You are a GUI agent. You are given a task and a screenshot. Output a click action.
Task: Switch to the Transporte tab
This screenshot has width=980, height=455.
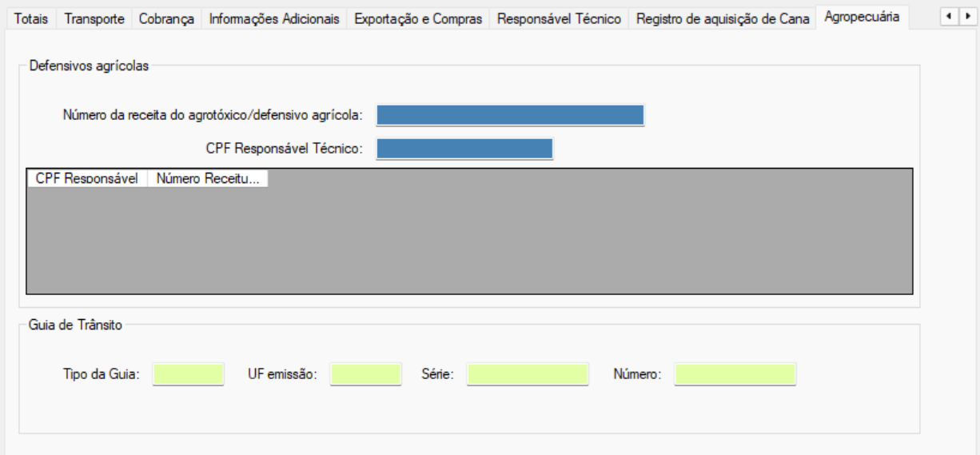coord(94,19)
